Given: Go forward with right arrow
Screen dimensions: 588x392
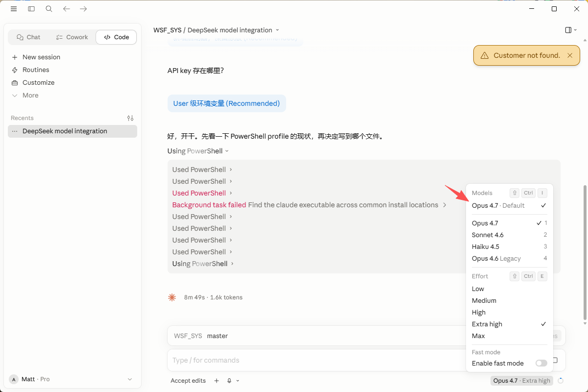Looking at the screenshot, I should click(83, 9).
